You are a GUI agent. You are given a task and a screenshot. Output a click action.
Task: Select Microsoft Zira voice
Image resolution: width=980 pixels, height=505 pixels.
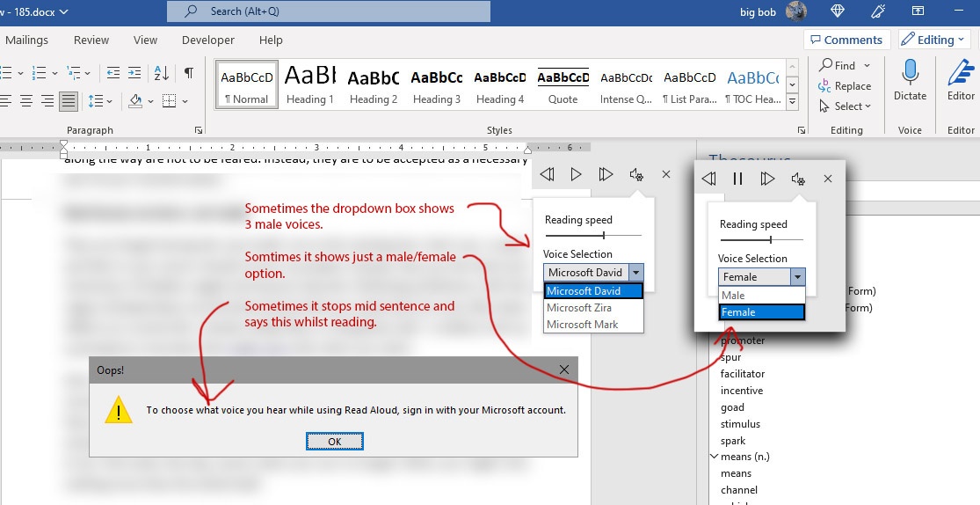593,308
